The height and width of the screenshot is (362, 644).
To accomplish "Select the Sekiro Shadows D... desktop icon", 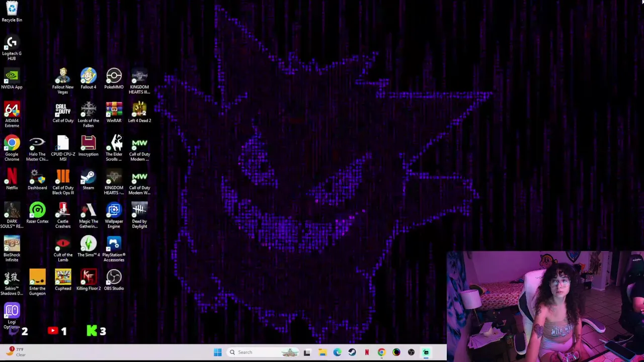I will (12, 283).
